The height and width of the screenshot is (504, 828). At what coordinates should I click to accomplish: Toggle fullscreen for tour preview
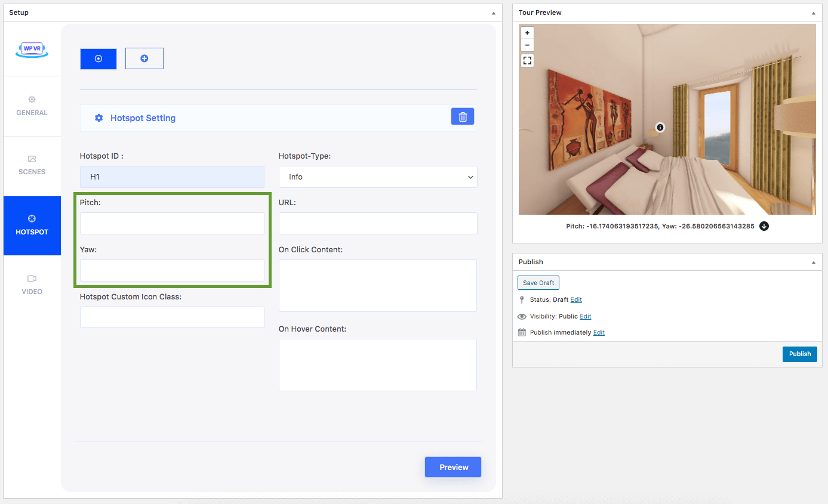tap(527, 60)
